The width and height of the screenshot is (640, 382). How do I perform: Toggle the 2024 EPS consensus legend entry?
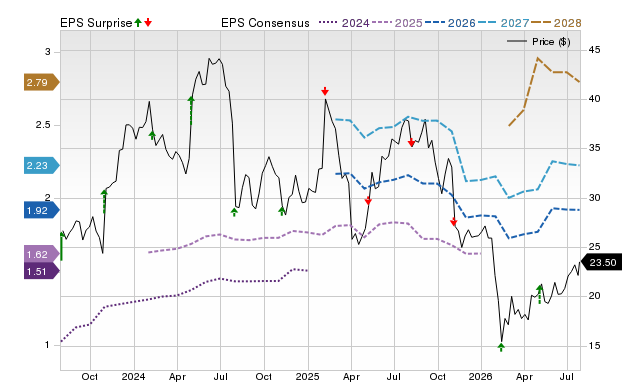tap(344, 23)
